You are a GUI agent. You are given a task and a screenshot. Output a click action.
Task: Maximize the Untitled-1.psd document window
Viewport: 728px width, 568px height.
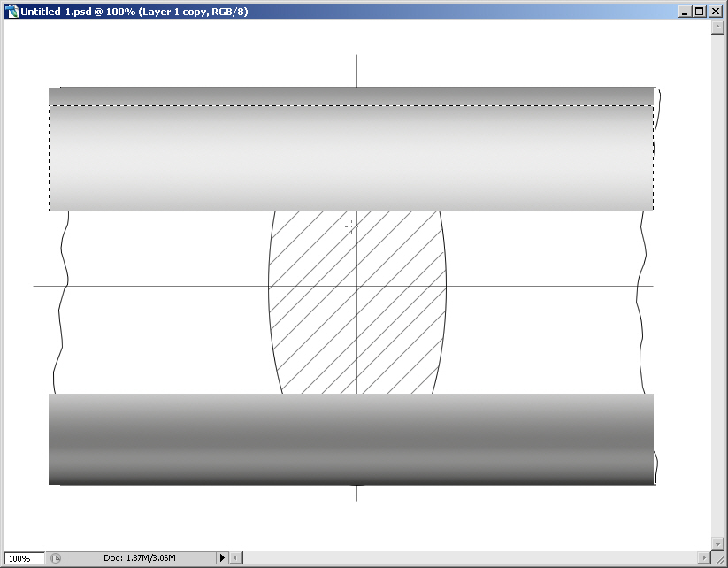tap(700, 12)
